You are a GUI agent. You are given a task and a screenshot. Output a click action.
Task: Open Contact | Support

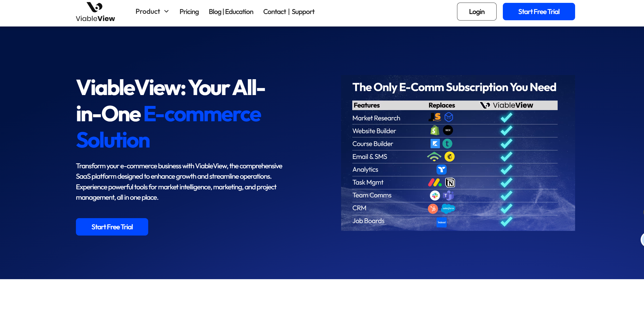(289, 12)
